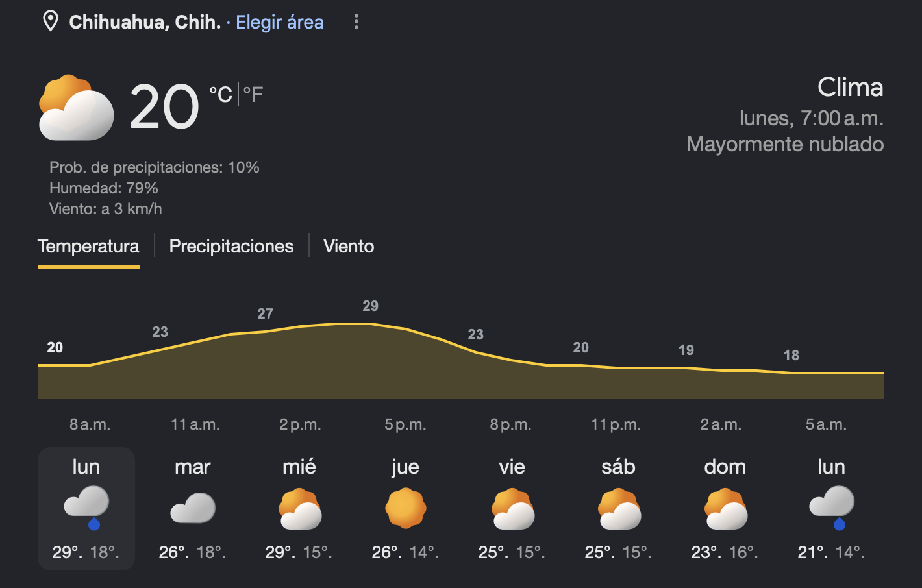Click the large partly cloudy current-weather icon
The height and width of the screenshot is (588, 922).
point(76,108)
